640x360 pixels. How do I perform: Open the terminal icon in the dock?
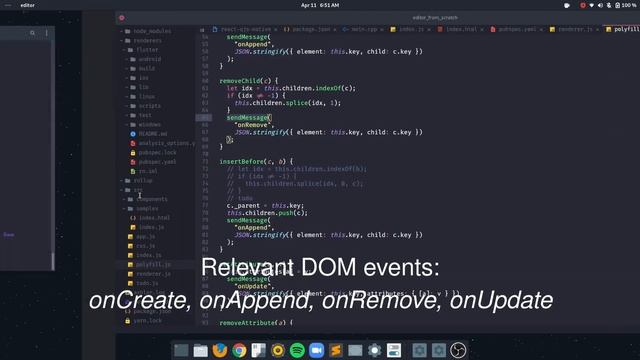click(x=181, y=350)
